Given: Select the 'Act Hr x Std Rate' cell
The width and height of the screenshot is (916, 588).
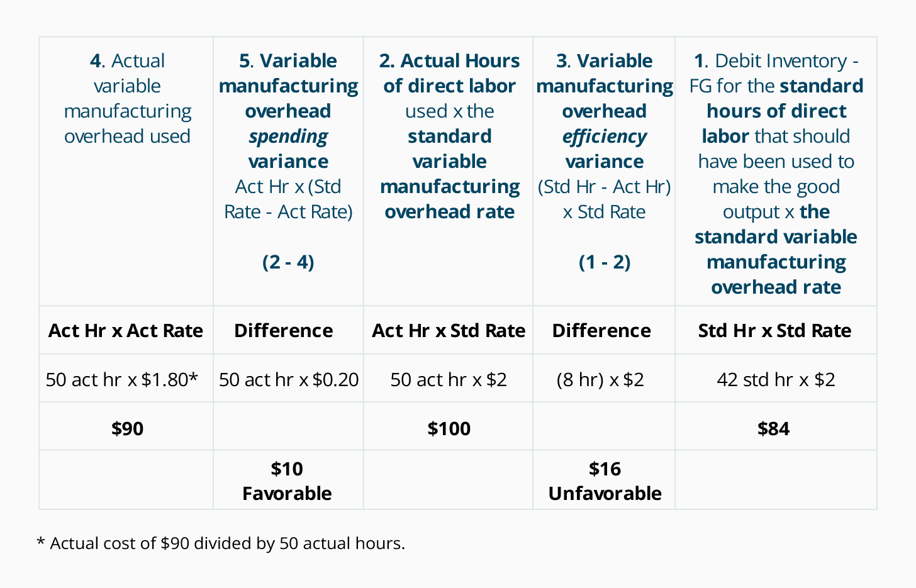Looking at the screenshot, I should [x=449, y=331].
